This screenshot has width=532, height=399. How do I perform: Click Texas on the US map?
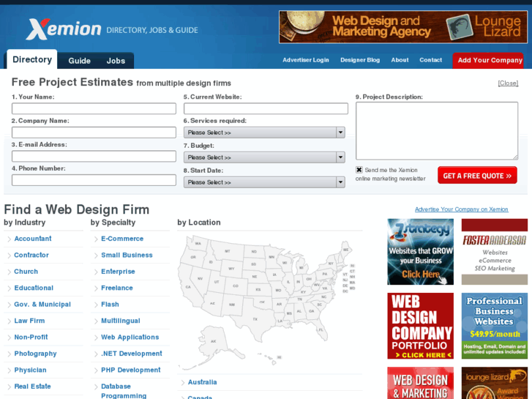255,318
